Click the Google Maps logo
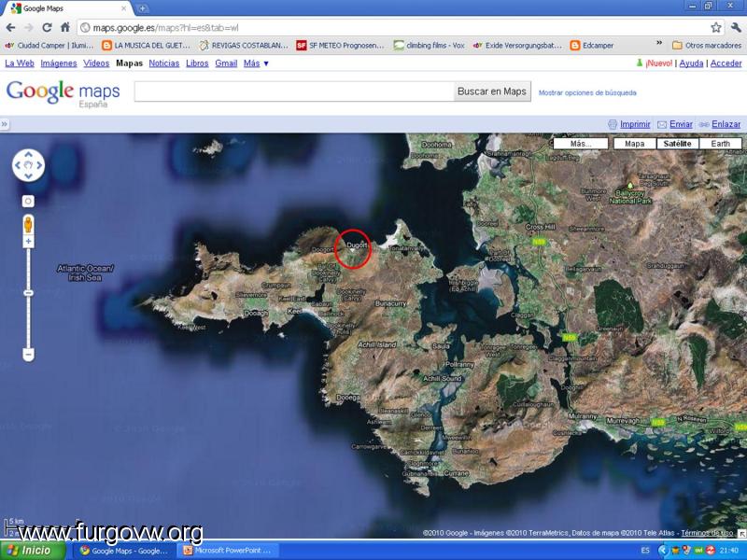747x560 pixels. (63, 92)
